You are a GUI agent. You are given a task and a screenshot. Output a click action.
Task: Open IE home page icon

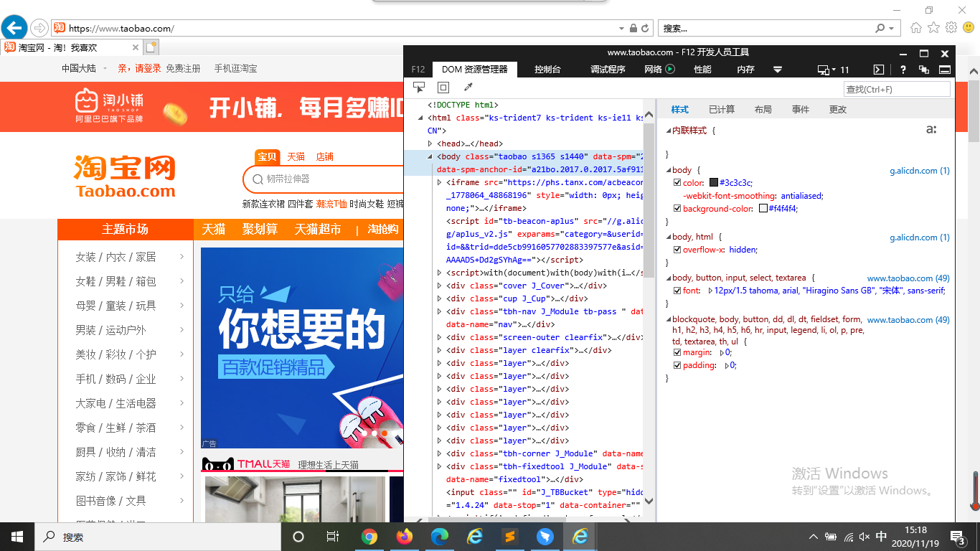click(916, 28)
